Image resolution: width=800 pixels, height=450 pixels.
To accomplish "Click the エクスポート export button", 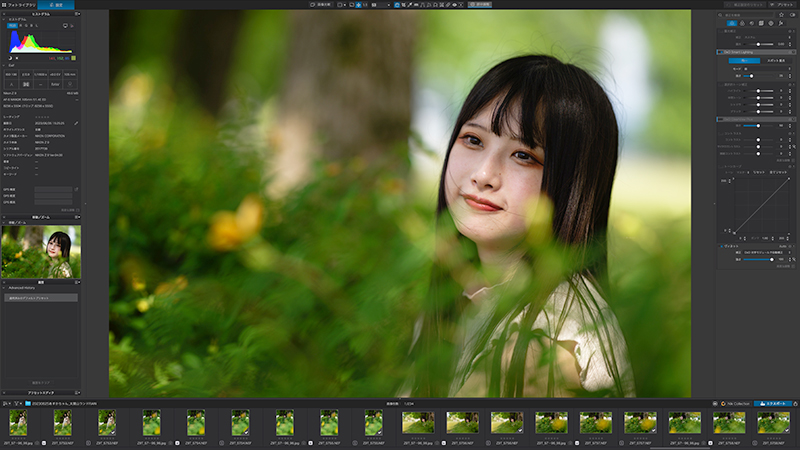I will (x=773, y=404).
